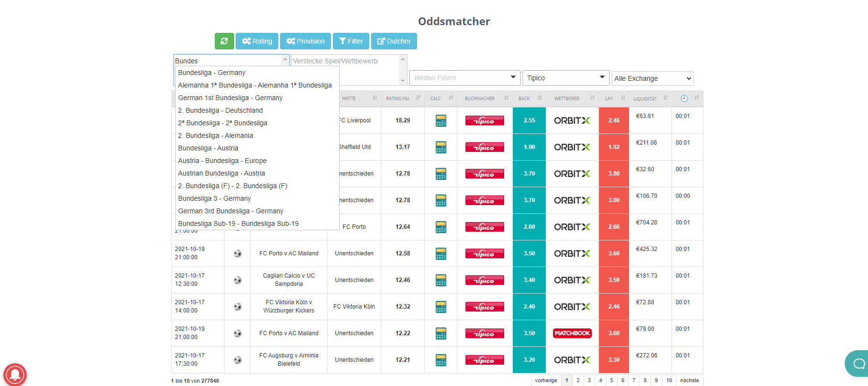
Task: Sort by BUCHMACHER column
Action: (x=485, y=98)
